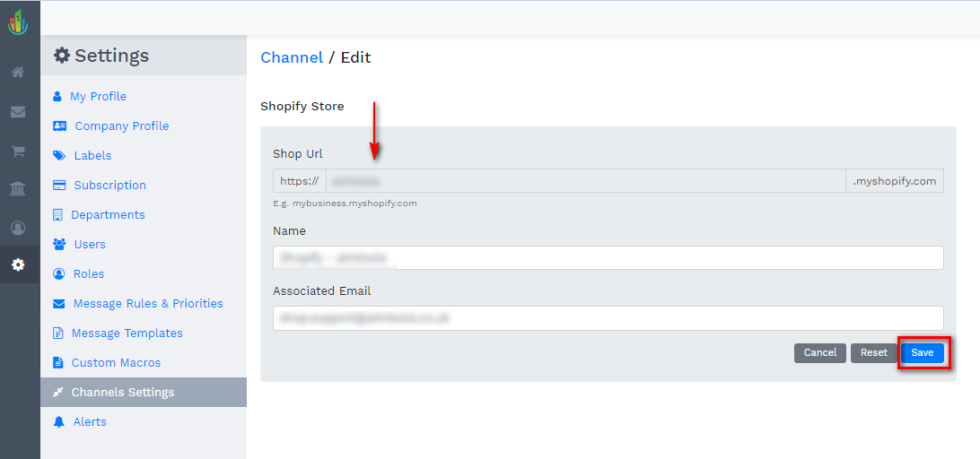Select the gear settings icon in sidebar
Screen dimensions: 980x459
click(x=18, y=265)
